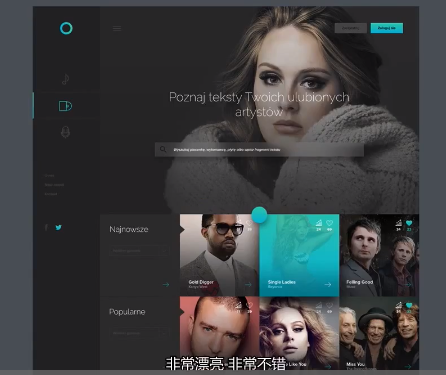446x375 pixels.
Task: Open the Facebook link in the sidebar
Action: pyautogui.click(x=46, y=227)
